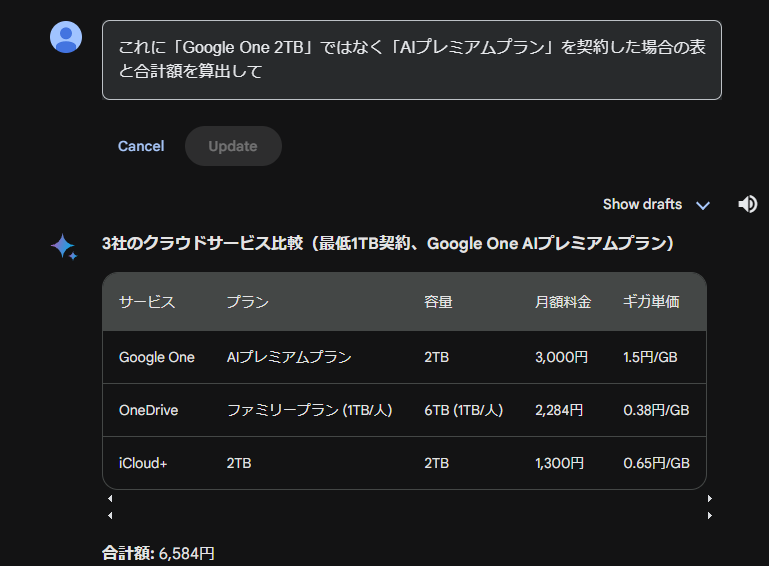Screen dimensions: 769x566
Task: Select the 月額料金 column header
Action: click(563, 302)
